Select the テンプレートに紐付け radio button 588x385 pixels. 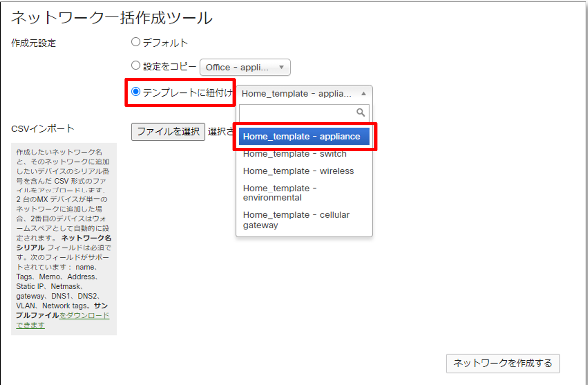[x=136, y=92]
